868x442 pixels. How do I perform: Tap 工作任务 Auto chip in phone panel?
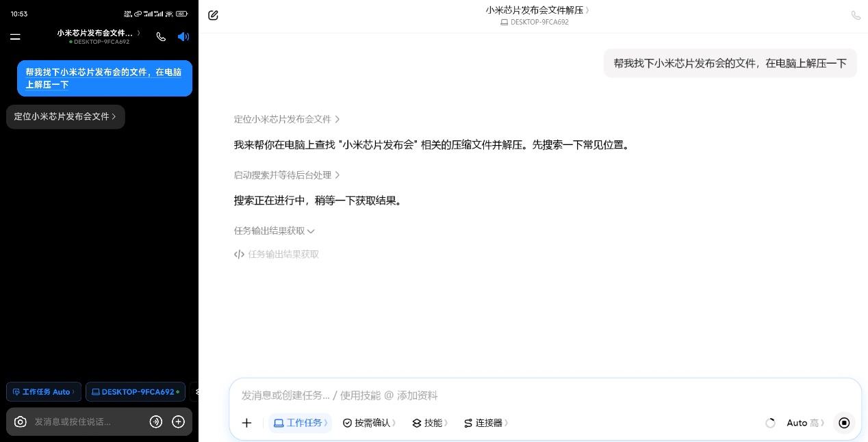pyautogui.click(x=44, y=392)
